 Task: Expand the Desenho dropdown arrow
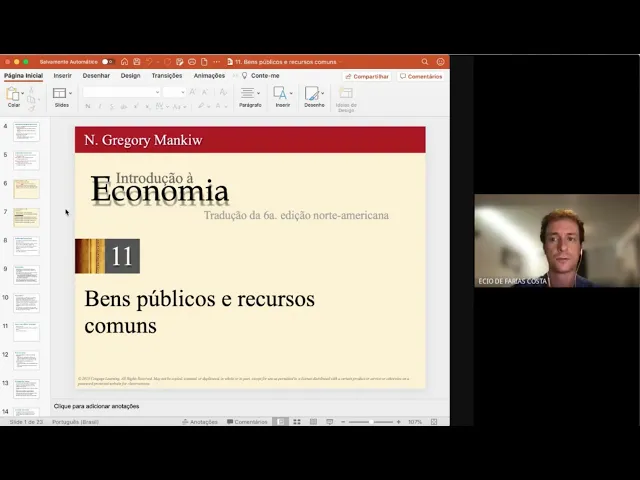point(322,93)
